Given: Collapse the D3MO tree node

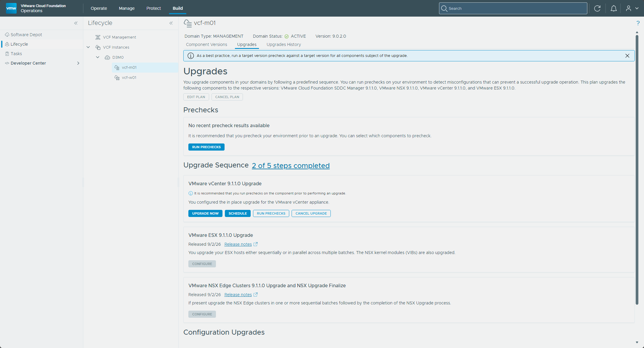Looking at the screenshot, I should (98, 57).
